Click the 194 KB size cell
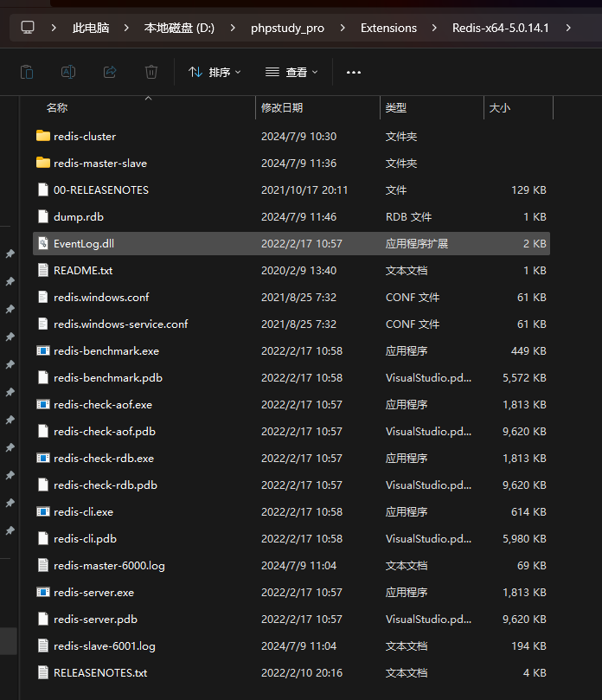Screen dimensions: 602x700 click(x=528, y=646)
